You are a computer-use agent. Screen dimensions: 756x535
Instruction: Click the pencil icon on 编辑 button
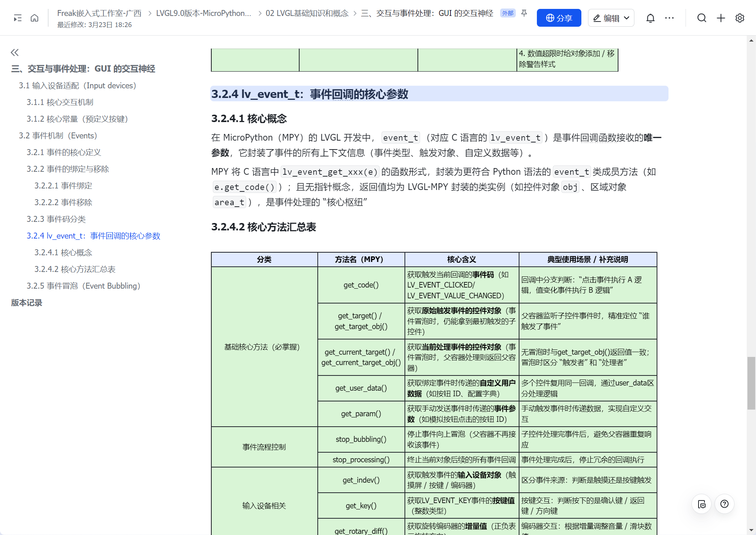point(597,17)
